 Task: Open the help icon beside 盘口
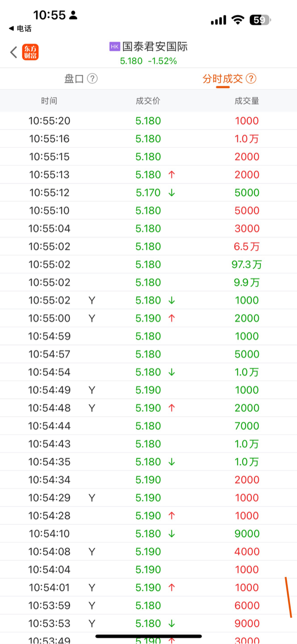click(x=92, y=79)
